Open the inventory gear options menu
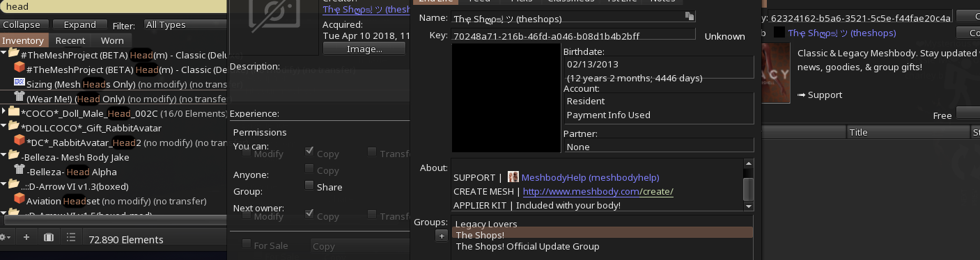 [6, 238]
